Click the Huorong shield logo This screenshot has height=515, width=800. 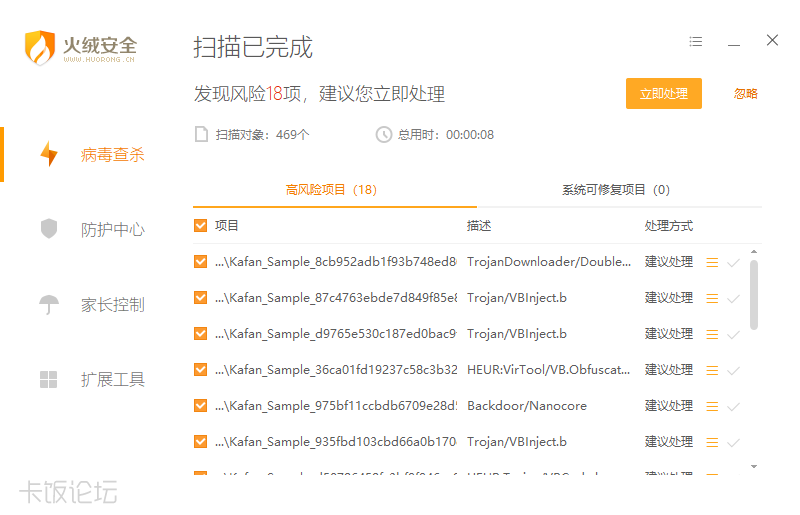point(40,47)
